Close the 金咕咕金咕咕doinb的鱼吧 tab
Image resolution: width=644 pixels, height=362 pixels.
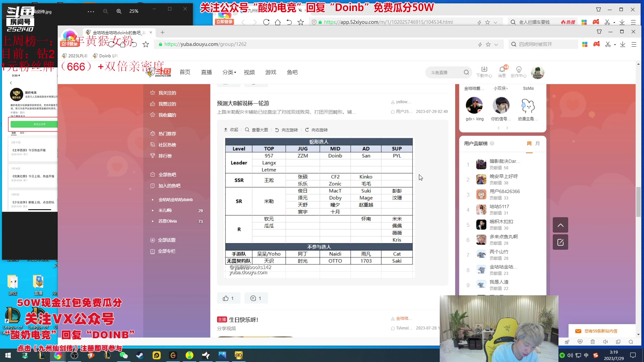(x=151, y=33)
